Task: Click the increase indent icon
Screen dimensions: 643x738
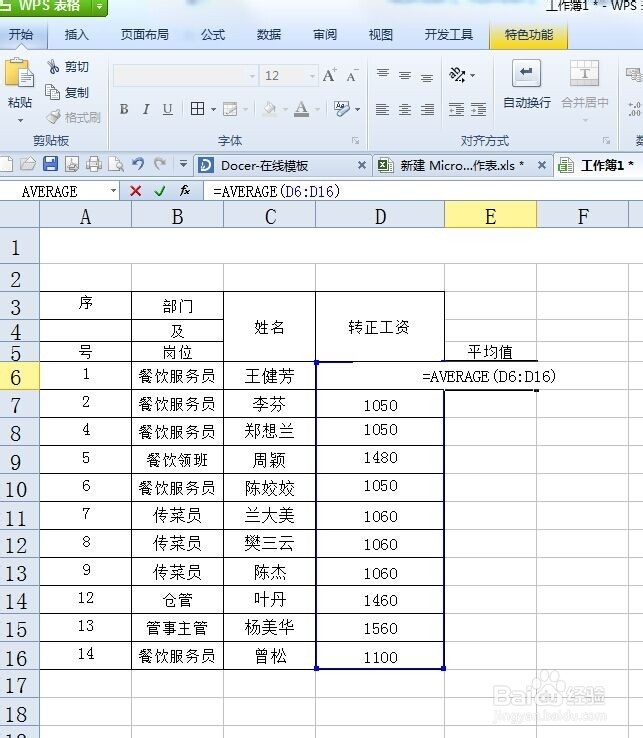Action: pos(479,110)
